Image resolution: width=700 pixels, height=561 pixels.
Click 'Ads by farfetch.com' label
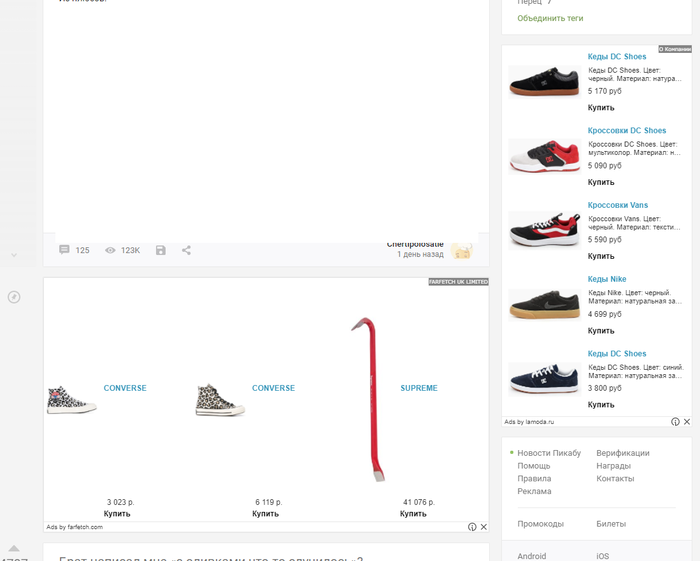[x=75, y=527]
